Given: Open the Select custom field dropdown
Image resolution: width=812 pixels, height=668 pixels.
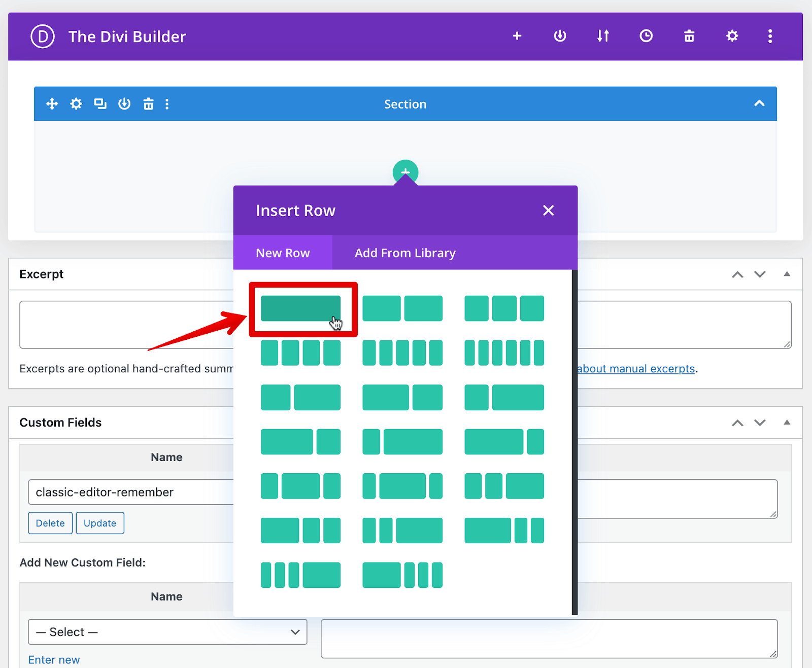Looking at the screenshot, I should point(167,632).
